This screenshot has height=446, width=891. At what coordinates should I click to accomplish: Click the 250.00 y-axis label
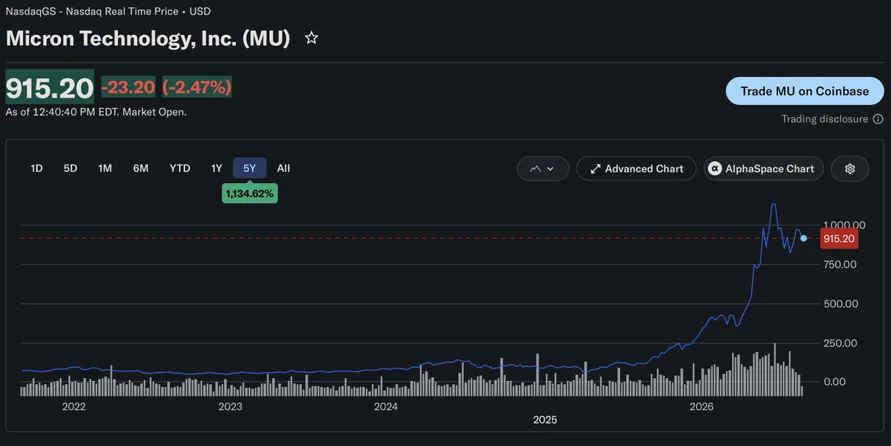[x=840, y=343]
